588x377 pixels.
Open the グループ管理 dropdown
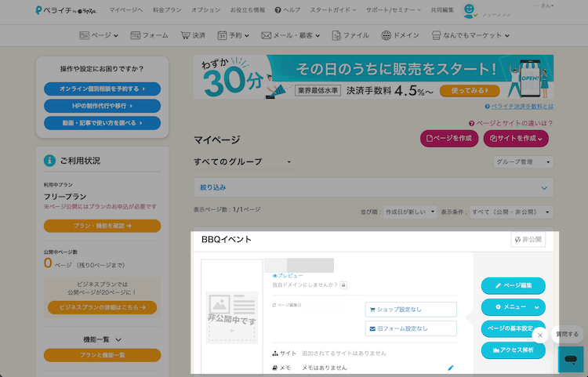click(523, 162)
